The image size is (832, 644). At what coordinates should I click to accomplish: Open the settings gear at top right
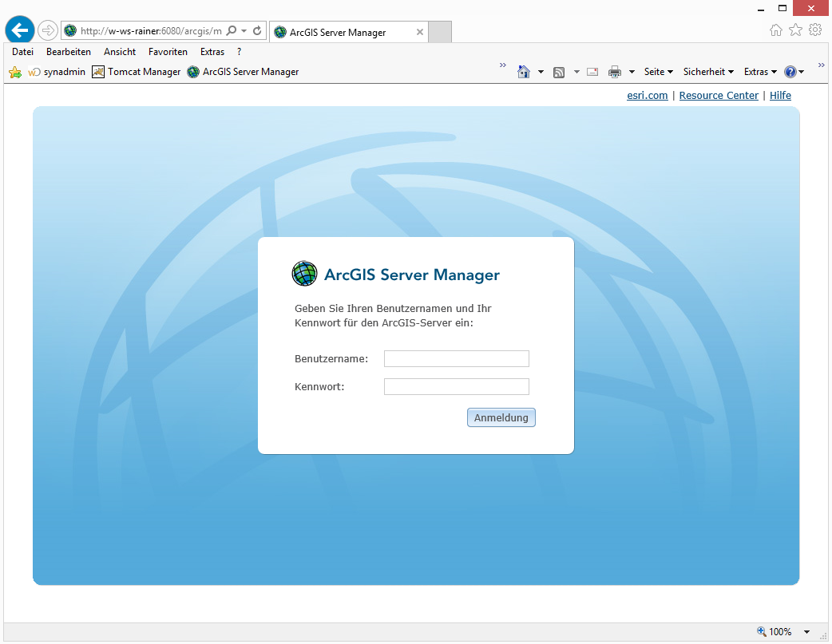pos(815,30)
